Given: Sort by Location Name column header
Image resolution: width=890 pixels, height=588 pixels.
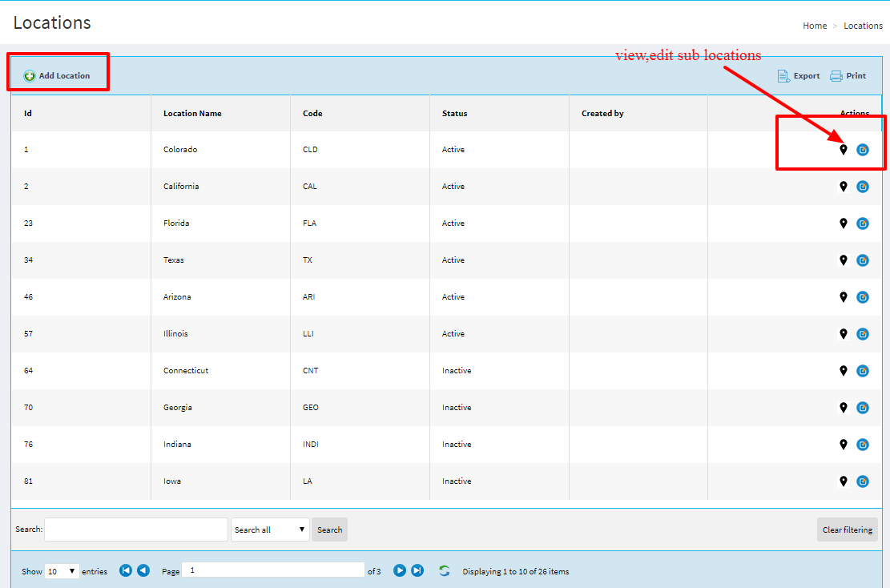Looking at the screenshot, I should [192, 114].
